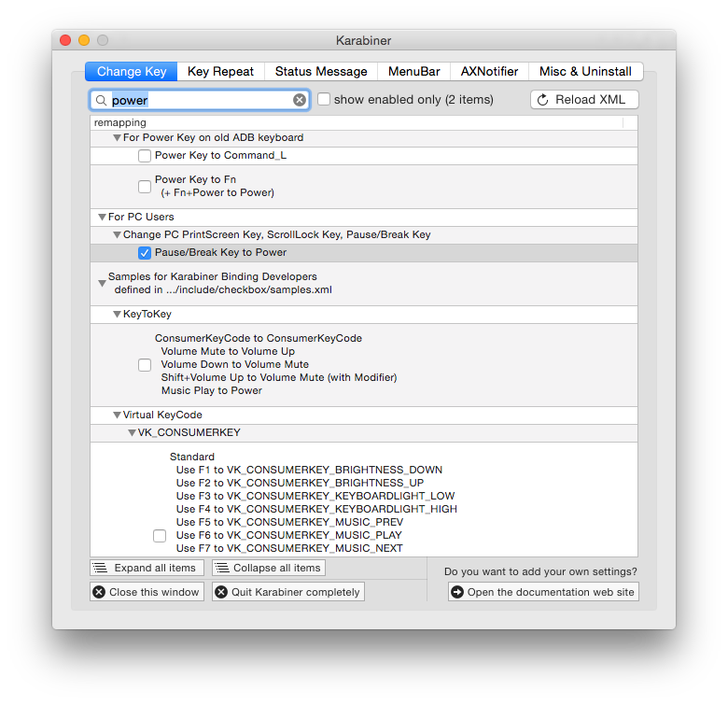Quit Karabiner completely
This screenshot has height=704, width=728.
coord(288,592)
